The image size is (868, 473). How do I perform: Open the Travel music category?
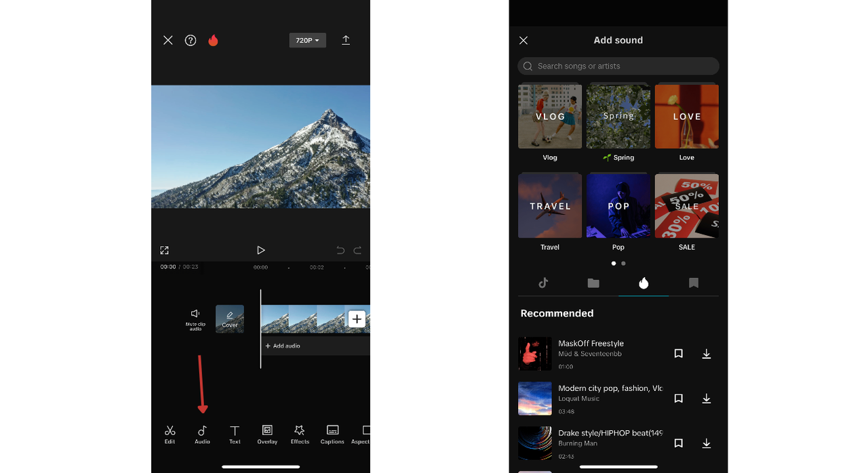(550, 212)
